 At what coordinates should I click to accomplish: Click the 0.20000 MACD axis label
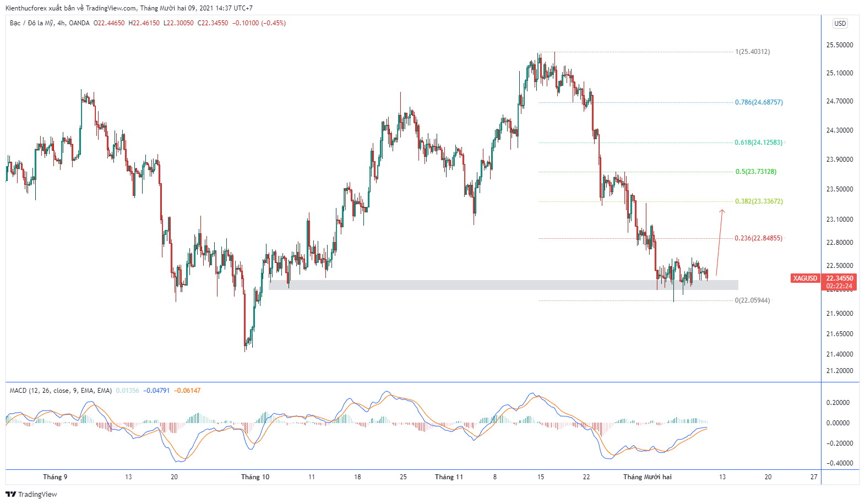pos(837,403)
